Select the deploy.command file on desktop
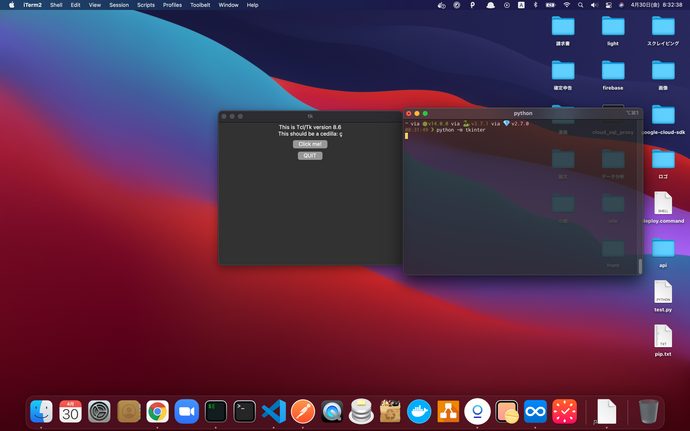This screenshot has height=431, width=690. pos(663,203)
